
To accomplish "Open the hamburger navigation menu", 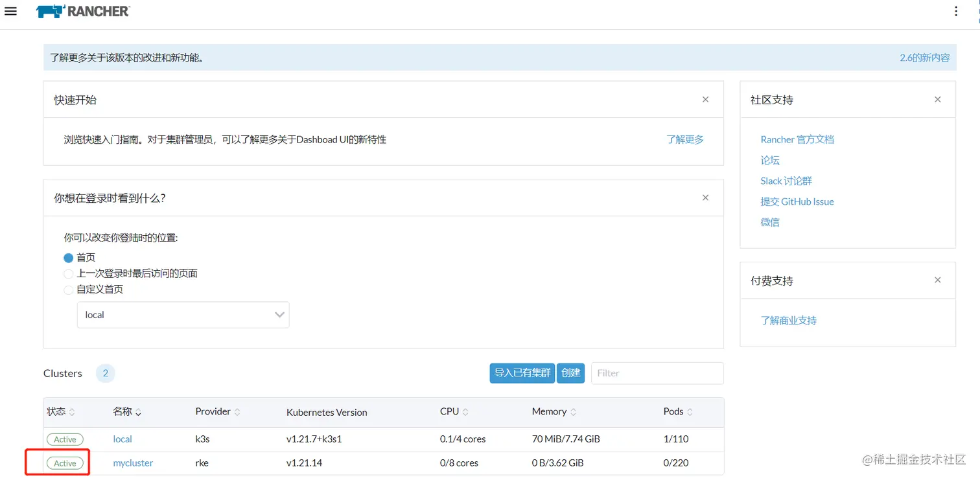I will pyautogui.click(x=10, y=11).
